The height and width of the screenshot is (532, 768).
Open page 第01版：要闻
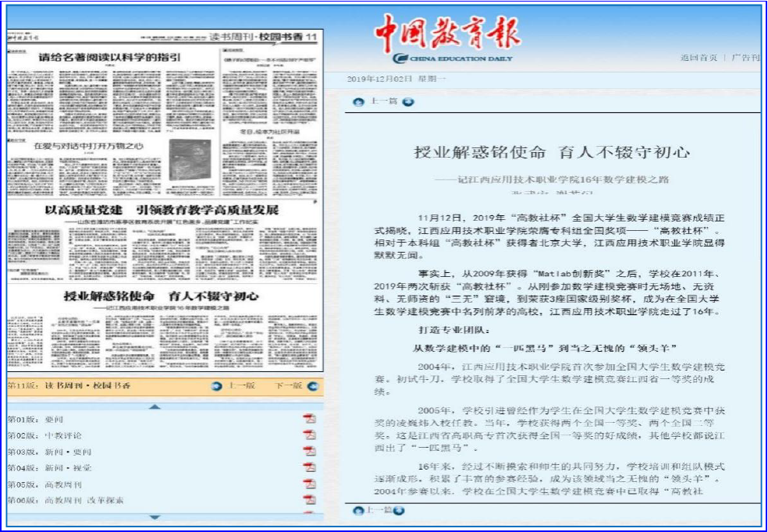35,420
